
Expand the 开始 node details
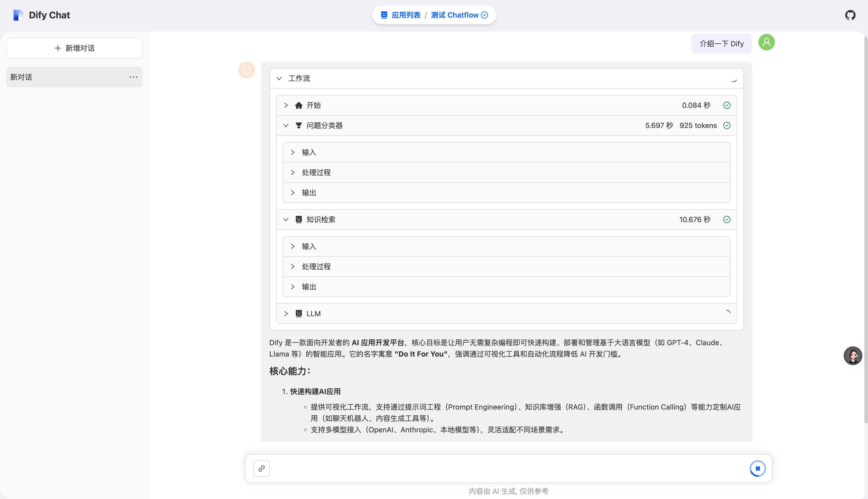[x=286, y=105]
